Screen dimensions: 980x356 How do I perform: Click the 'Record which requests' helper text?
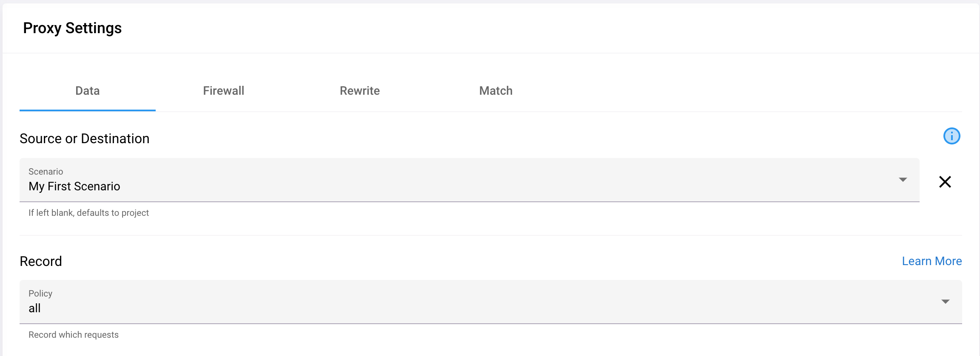(x=73, y=335)
